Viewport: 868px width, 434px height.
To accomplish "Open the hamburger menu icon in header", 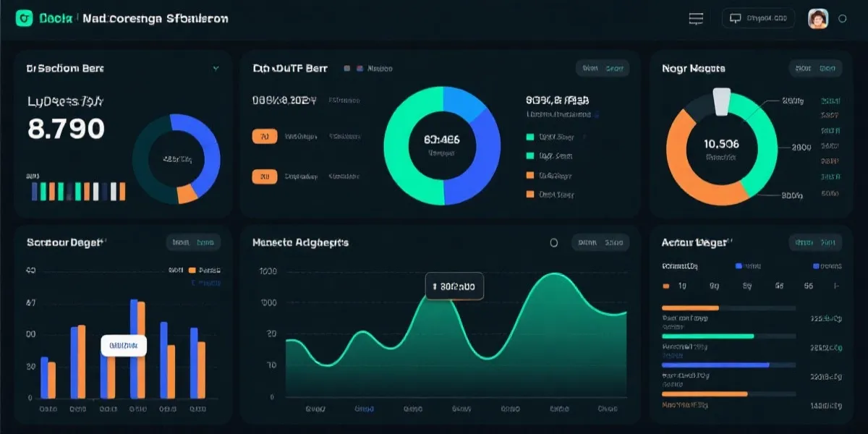I will click(696, 19).
